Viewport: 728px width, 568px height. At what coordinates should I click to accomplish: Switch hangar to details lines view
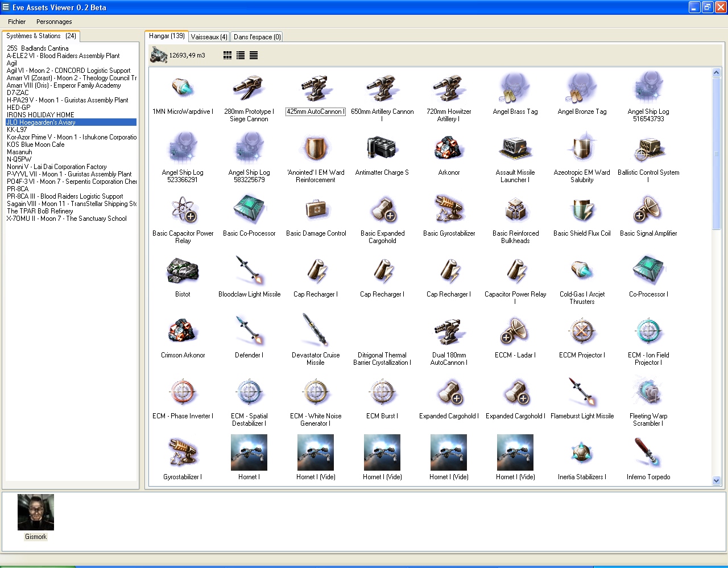(254, 55)
